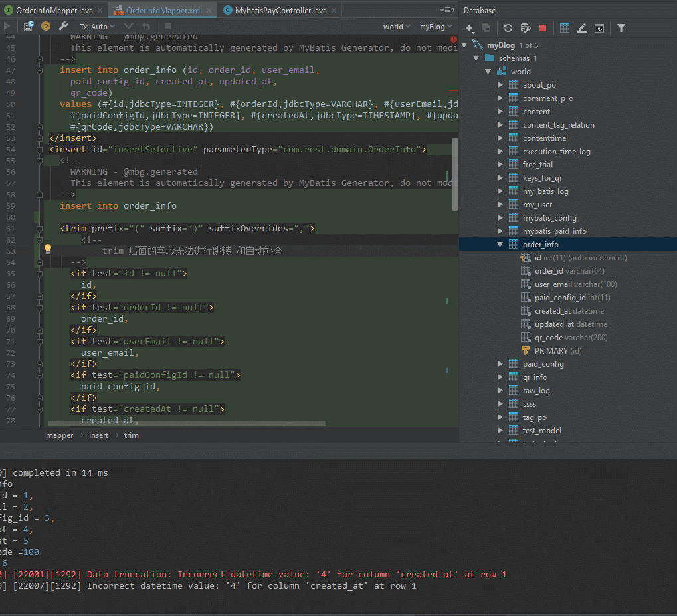Click insert in the breadcrumb bar
Viewport: 677px width, 616px height.
98,435
